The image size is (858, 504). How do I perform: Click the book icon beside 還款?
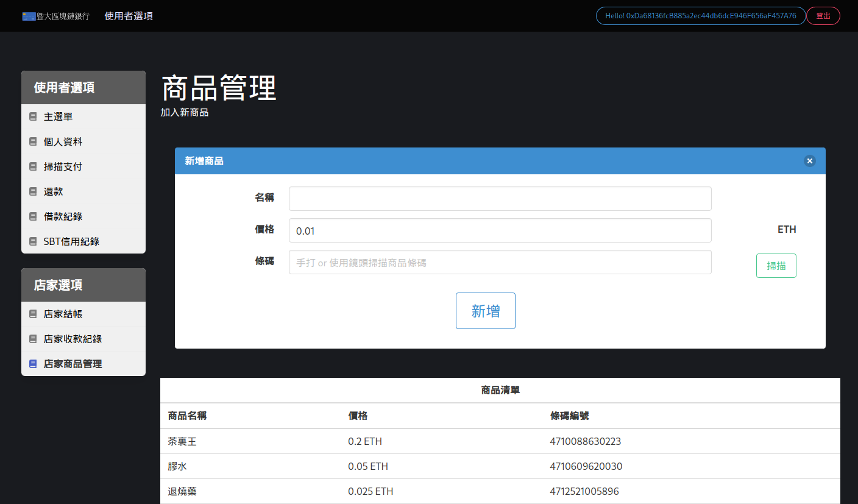(x=33, y=191)
